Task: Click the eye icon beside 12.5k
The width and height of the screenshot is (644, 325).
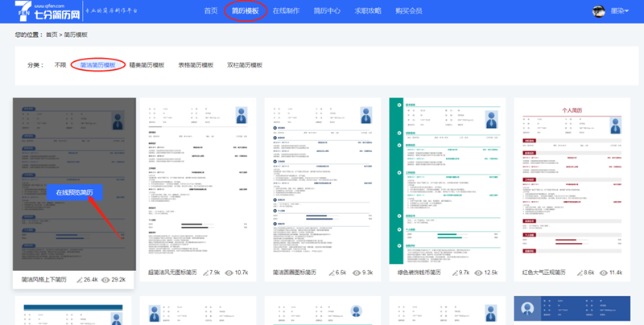Action: click(478, 273)
